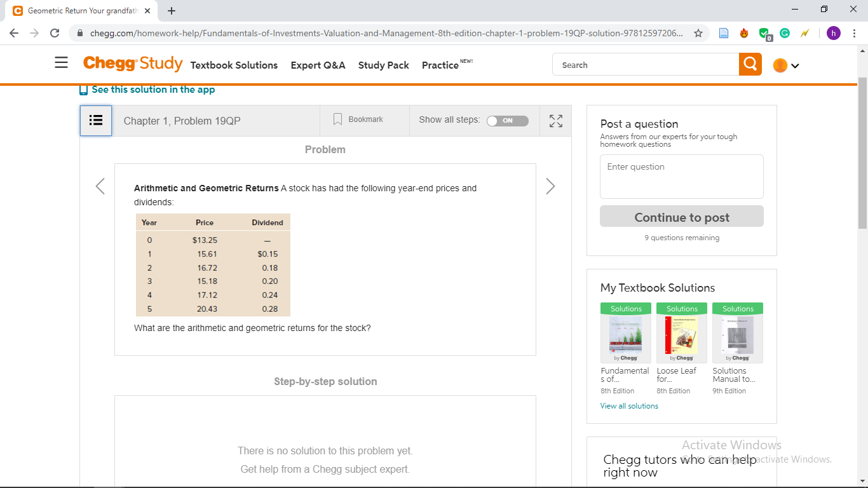Open Study Pack menu
This screenshot has height=488, width=868.
[384, 65]
